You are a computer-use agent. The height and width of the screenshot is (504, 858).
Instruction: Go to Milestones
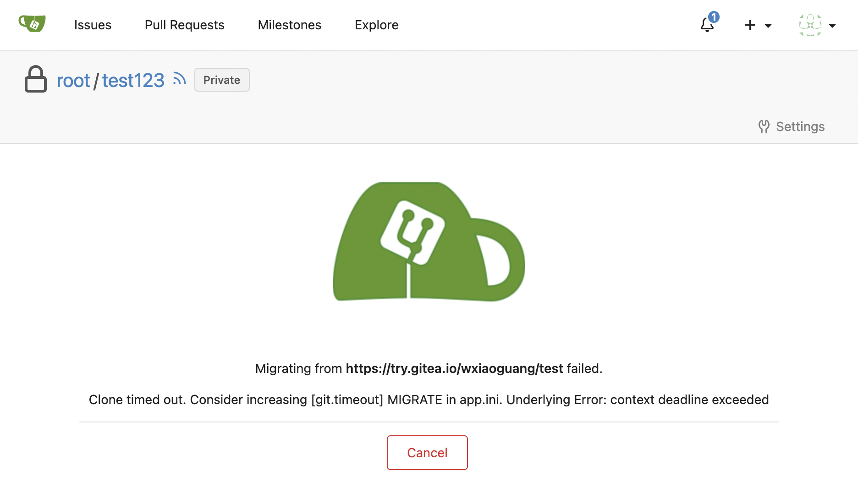[x=290, y=25]
